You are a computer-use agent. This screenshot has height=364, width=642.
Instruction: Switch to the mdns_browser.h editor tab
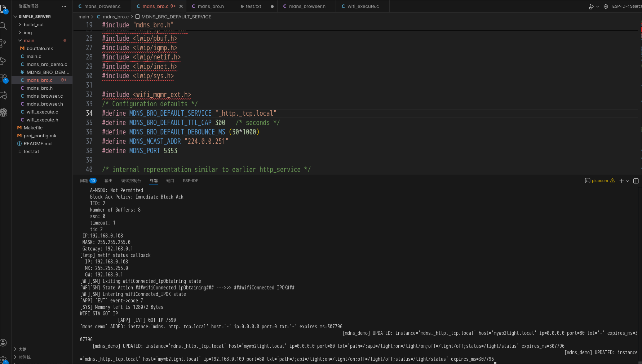(x=307, y=6)
